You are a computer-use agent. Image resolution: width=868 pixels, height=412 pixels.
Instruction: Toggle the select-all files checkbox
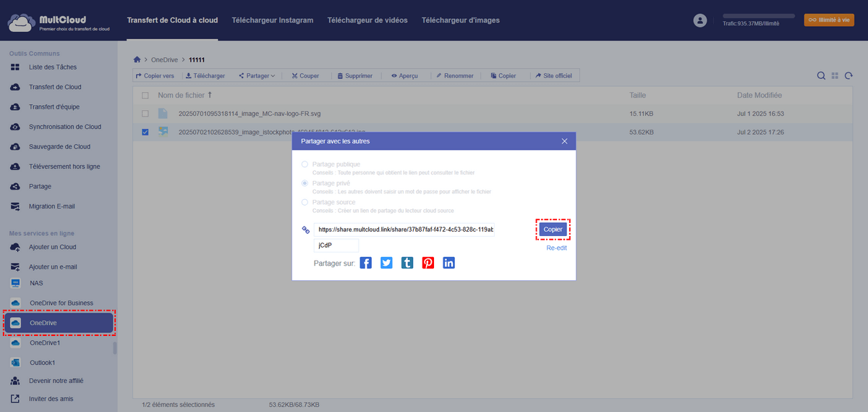coord(145,96)
